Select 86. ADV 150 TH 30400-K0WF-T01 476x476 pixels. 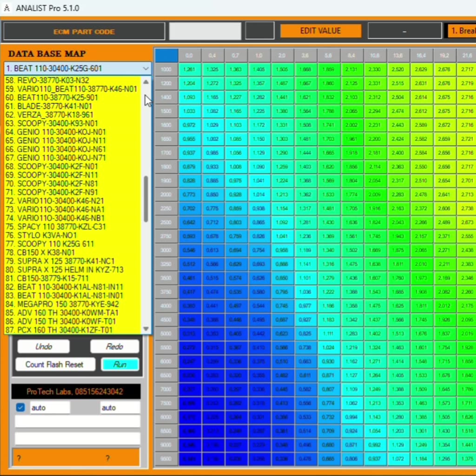pos(72,321)
